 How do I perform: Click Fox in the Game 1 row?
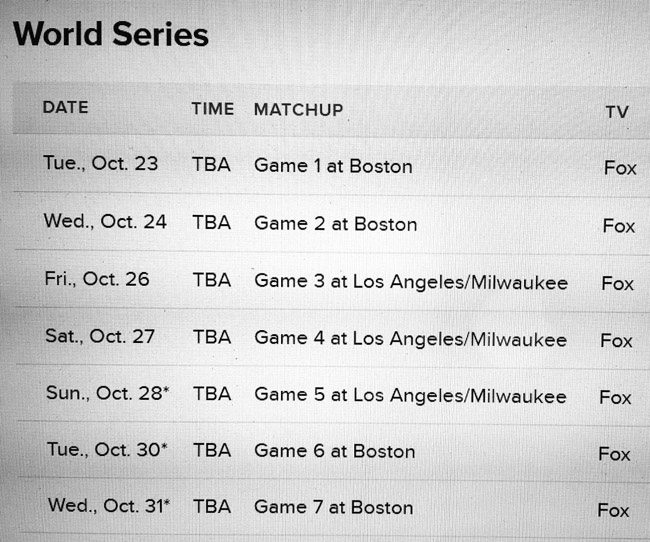[x=620, y=168]
